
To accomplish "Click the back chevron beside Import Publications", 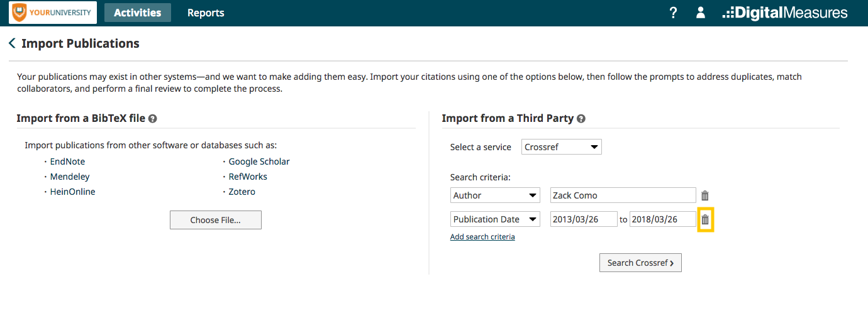I will (x=12, y=43).
